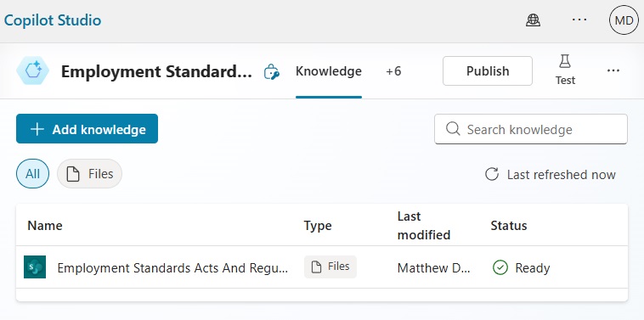Click the Files type badge in row

(x=330, y=267)
